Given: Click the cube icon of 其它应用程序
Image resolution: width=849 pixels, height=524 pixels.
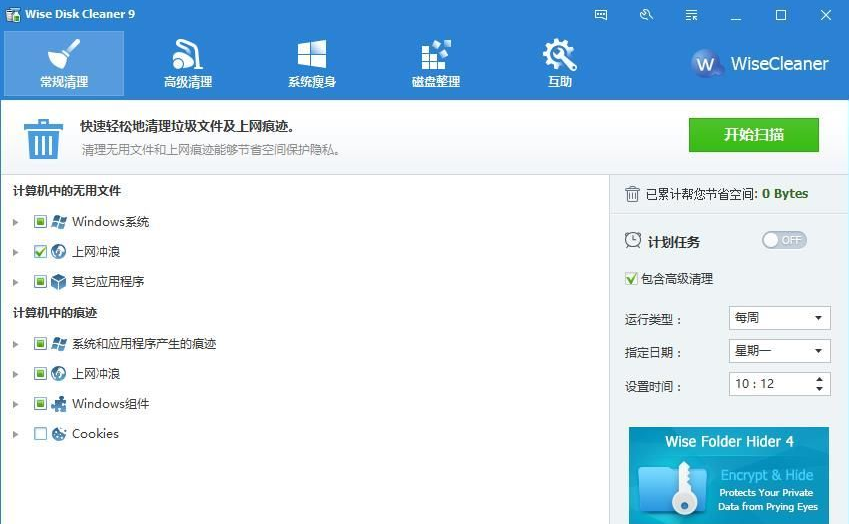Looking at the screenshot, I should pyautogui.click(x=58, y=281).
